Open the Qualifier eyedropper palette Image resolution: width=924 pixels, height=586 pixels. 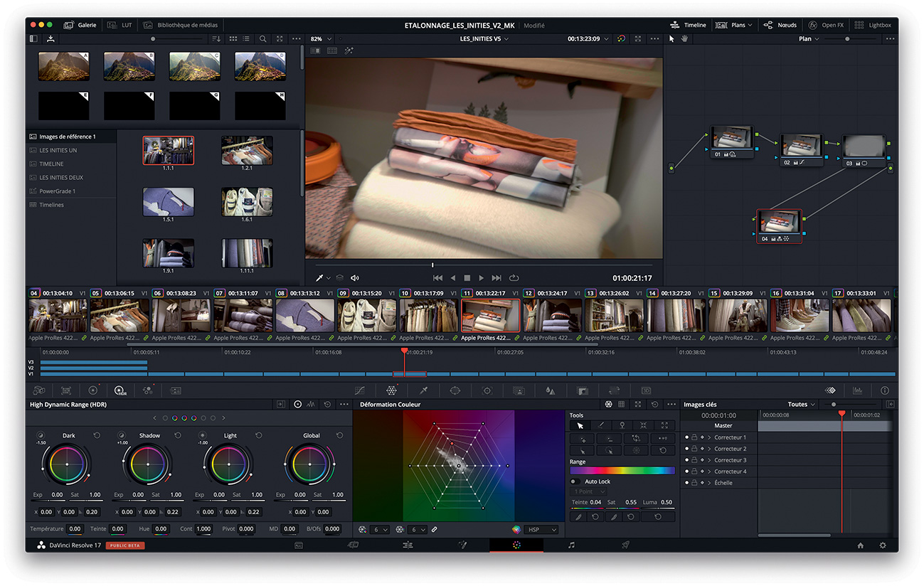point(423,390)
